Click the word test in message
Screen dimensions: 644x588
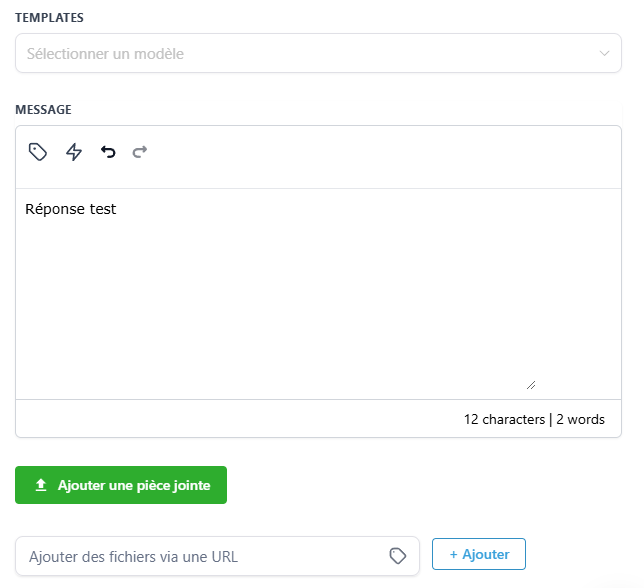coord(103,209)
